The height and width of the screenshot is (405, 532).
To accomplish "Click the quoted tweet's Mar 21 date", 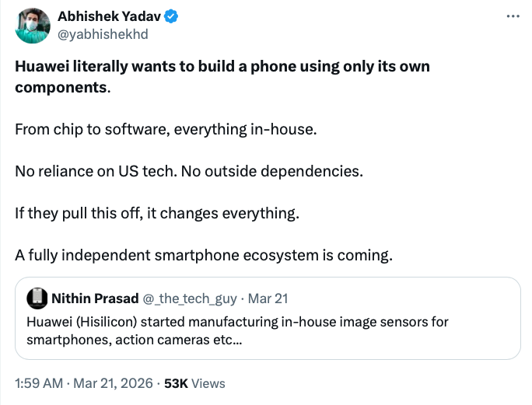I will [x=272, y=298].
